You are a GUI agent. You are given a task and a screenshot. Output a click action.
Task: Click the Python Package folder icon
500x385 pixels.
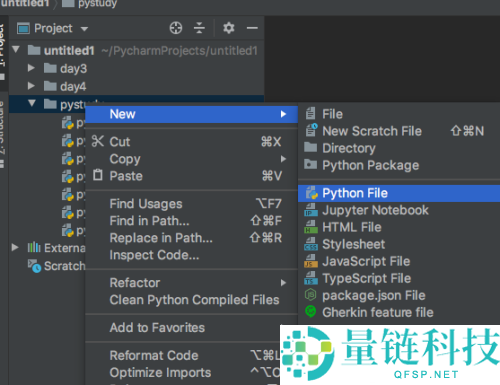click(311, 164)
